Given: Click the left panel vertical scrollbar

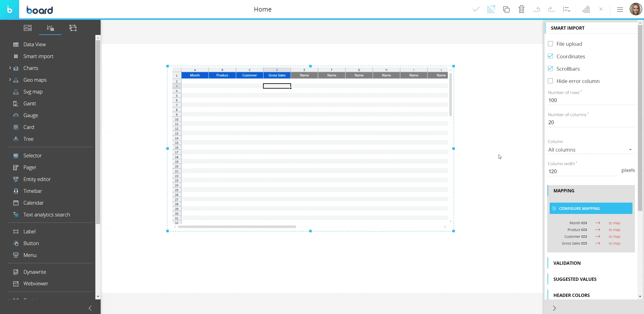Looking at the screenshot, I should (98, 132).
